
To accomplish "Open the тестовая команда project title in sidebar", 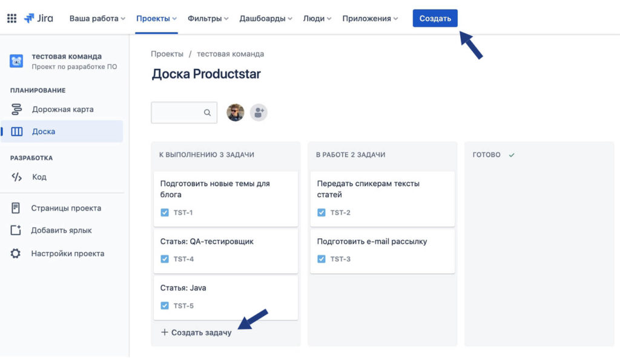I will pyautogui.click(x=67, y=56).
